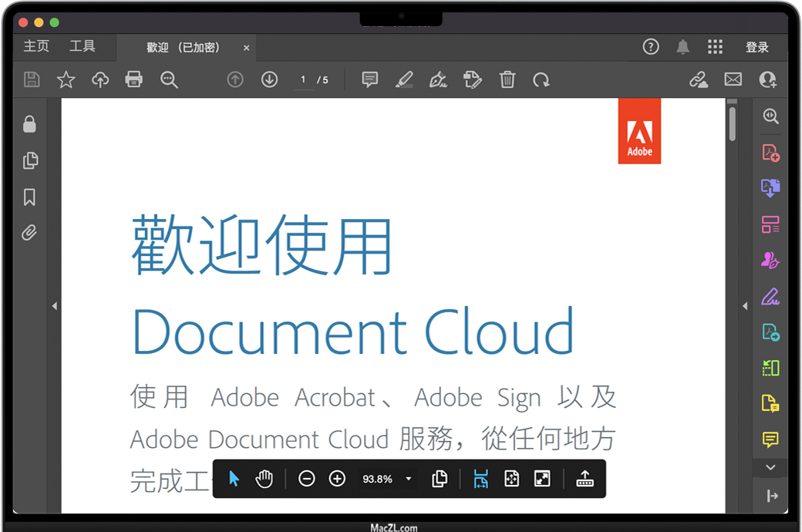Toggle fit-width scrolling mode
This screenshot has height=532, width=802.
(481, 479)
